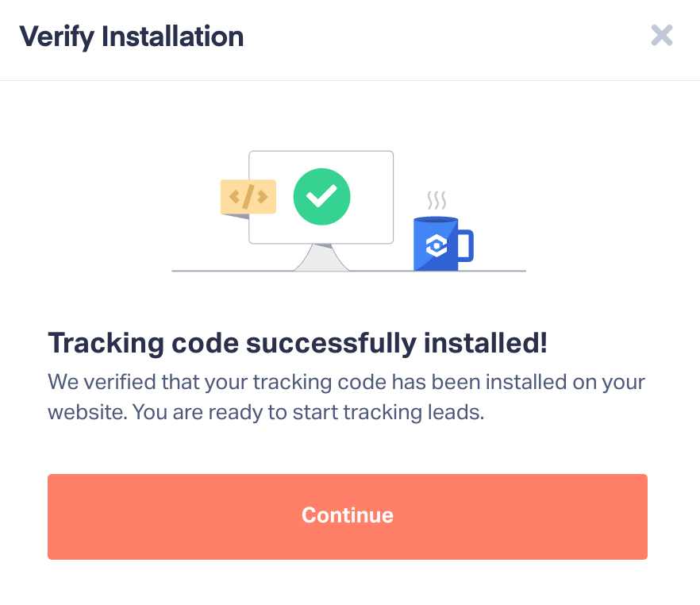
Task: Click the "Tracking code successfully installed!" heading
Action: (298, 343)
